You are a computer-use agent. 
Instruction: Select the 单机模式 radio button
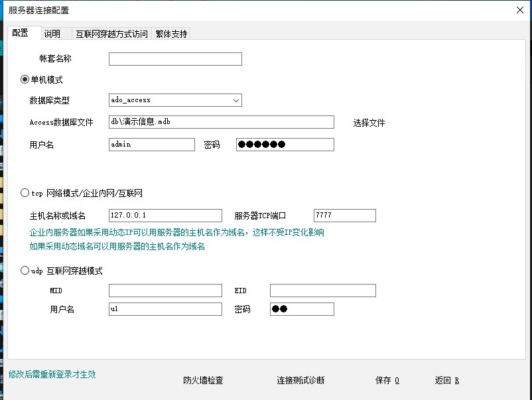(25, 80)
